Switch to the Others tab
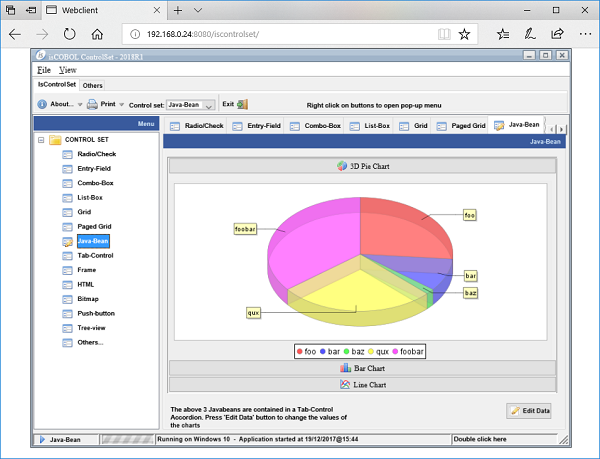The image size is (600, 459). pos(92,86)
